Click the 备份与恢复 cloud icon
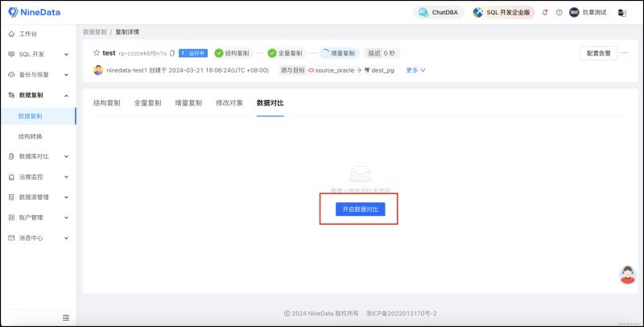Viewport: 644px width, 327px height. tap(11, 75)
